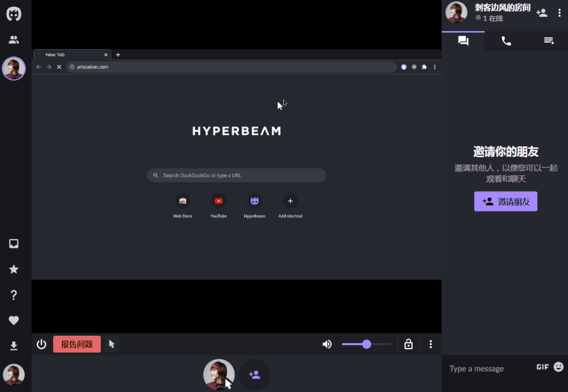Select the New Tab browser tab
Viewport: 568px width, 392px height.
[x=73, y=55]
